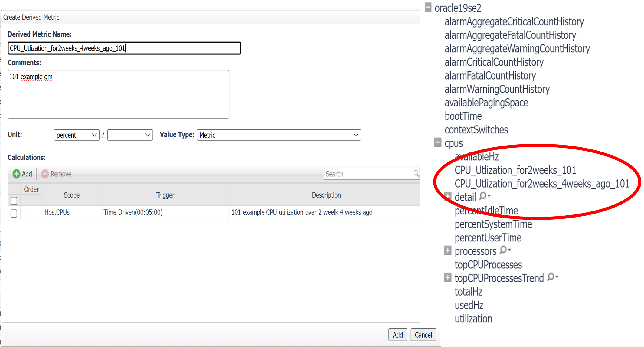The width and height of the screenshot is (644, 347).
Task: Check the HostCPUs row checkbox
Action: coord(14,213)
